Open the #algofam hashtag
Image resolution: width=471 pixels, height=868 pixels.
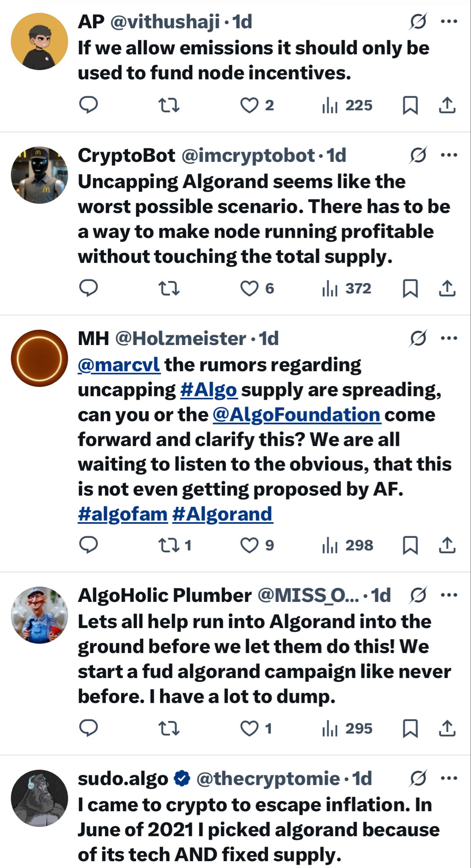tap(123, 514)
